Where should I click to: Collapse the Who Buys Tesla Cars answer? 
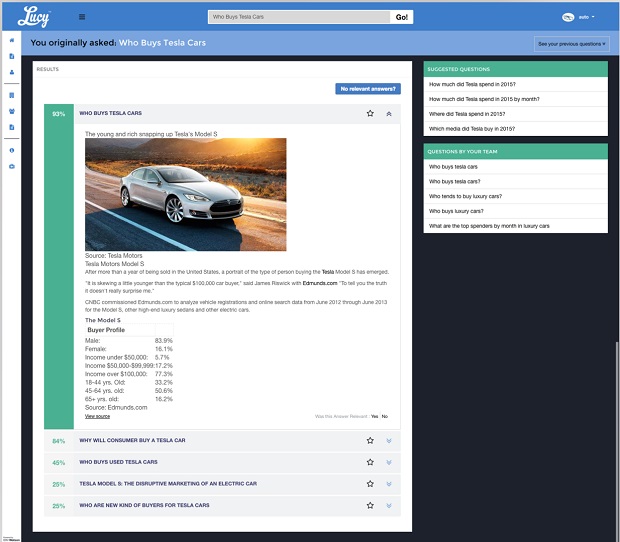[389, 114]
